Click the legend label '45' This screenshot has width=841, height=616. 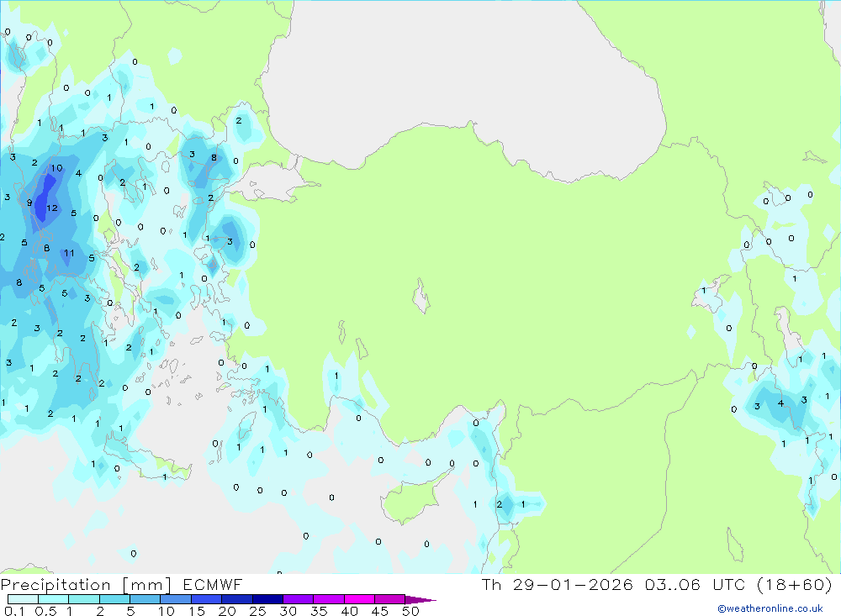380,611
